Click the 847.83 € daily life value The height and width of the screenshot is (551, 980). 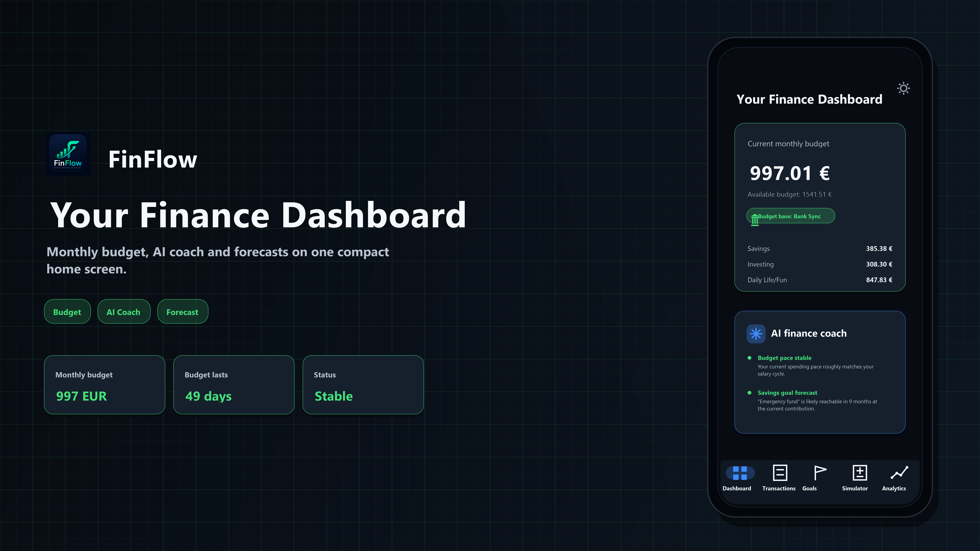pos(879,280)
